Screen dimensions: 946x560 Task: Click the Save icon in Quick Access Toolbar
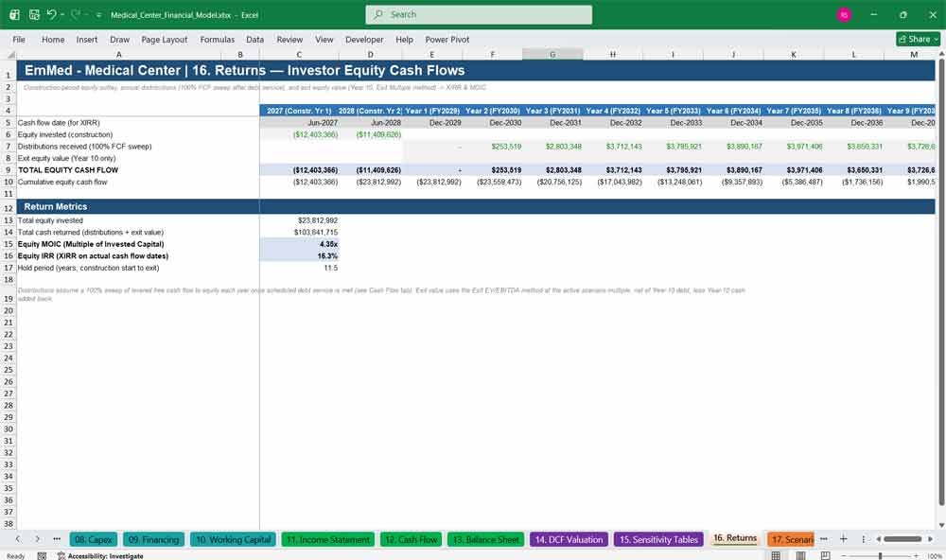click(34, 14)
